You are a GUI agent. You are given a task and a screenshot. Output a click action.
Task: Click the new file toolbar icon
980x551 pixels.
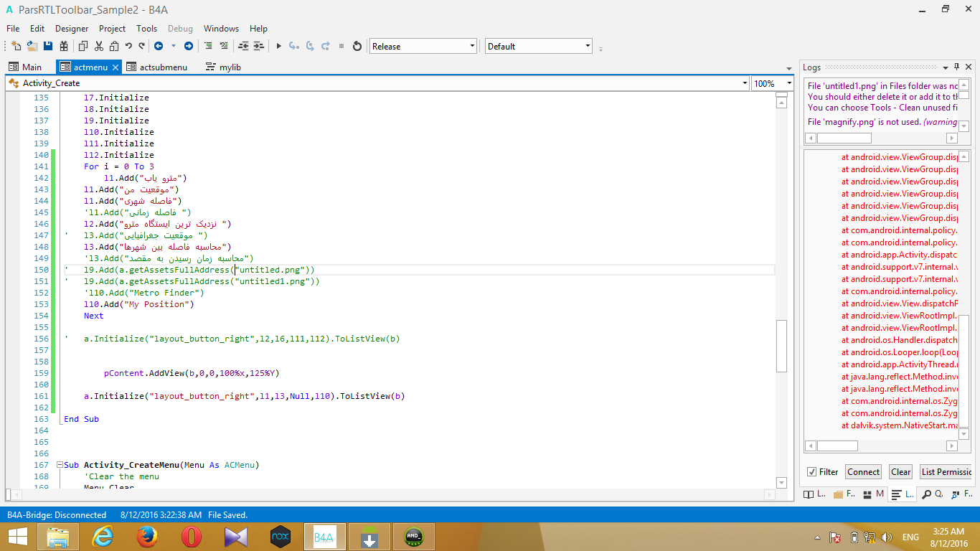tap(16, 46)
